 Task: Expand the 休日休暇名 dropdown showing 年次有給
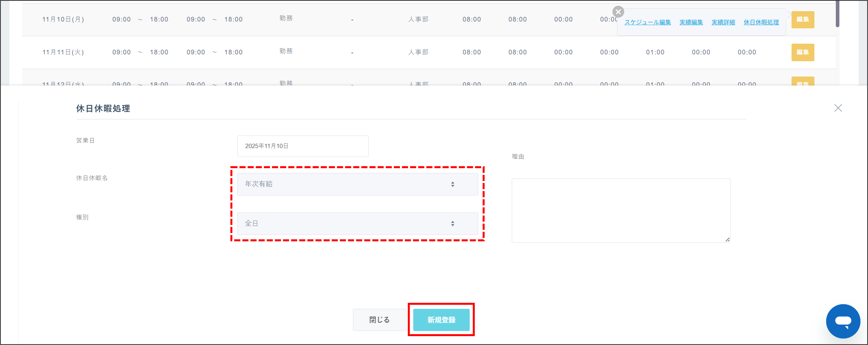coord(357,184)
